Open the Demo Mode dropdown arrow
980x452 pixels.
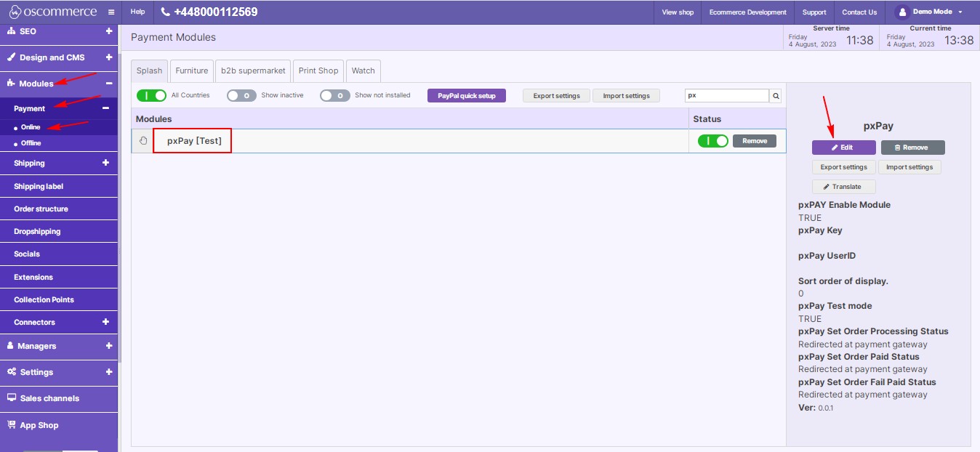tap(960, 12)
